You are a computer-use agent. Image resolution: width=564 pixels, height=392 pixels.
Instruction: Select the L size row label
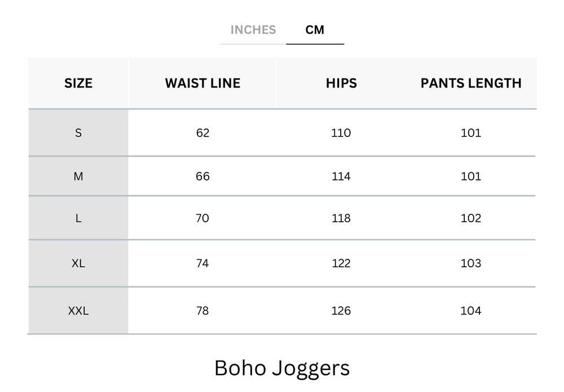click(x=78, y=218)
